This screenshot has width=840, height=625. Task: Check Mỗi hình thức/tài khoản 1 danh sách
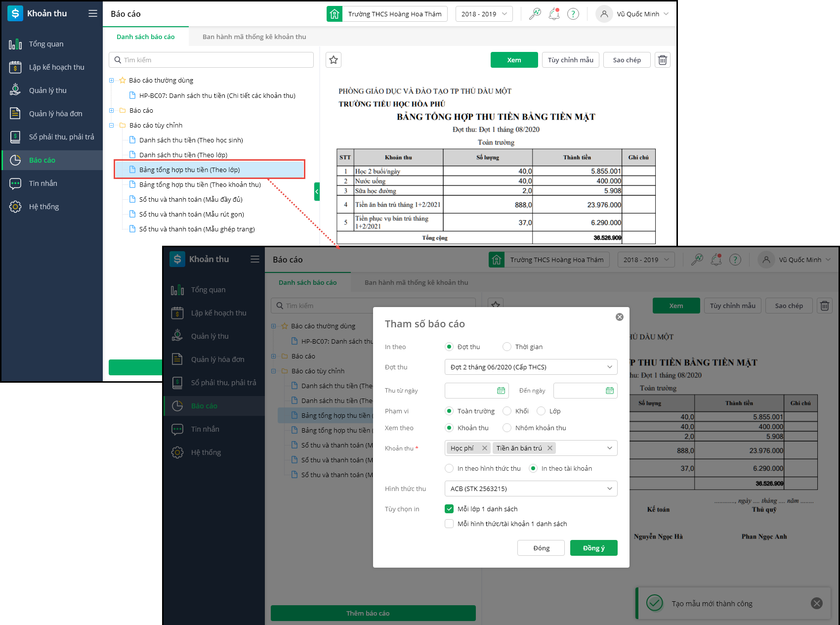449,524
